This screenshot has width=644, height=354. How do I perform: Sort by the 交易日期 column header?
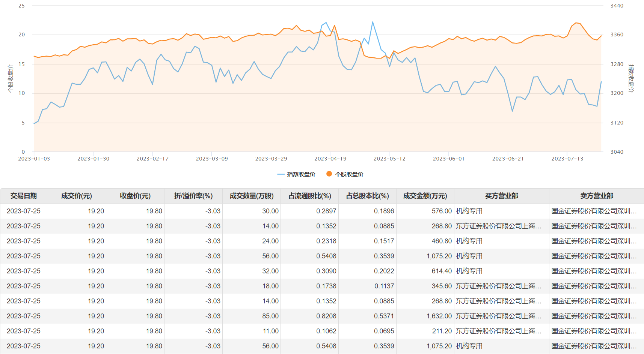[x=24, y=196]
